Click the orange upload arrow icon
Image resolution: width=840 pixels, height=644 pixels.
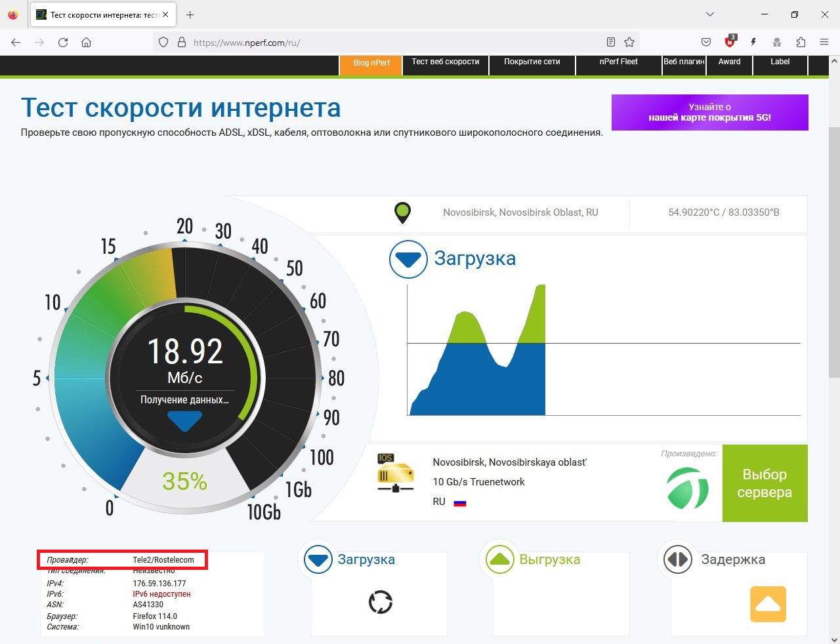click(768, 604)
